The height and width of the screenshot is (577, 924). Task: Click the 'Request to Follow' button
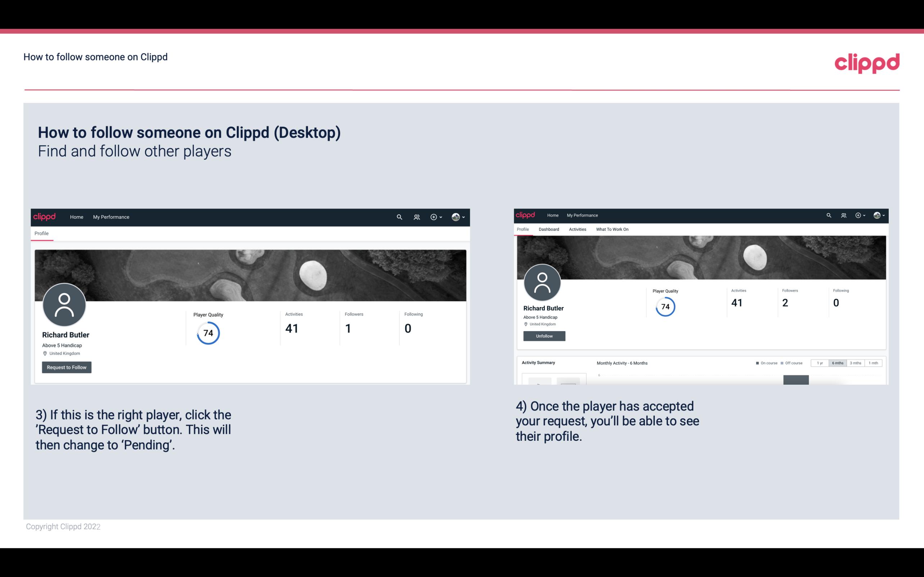click(x=67, y=367)
